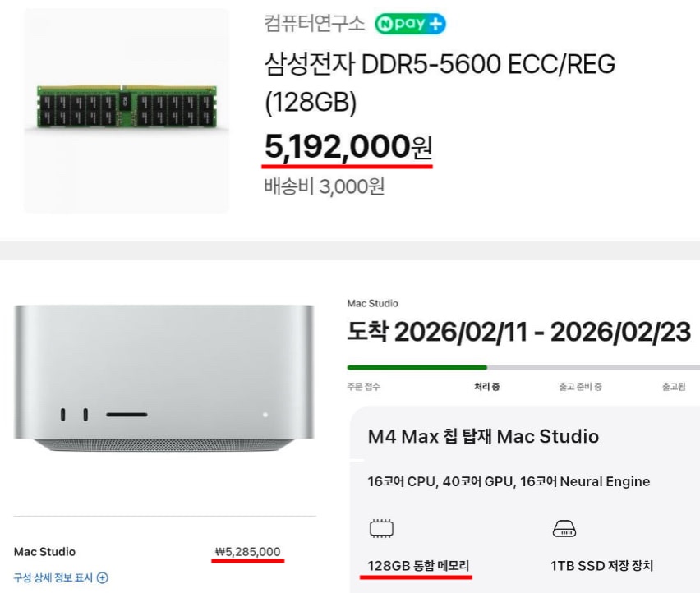
Task: Click the 배송비 3,000원 shipping info
Action: pos(324,186)
